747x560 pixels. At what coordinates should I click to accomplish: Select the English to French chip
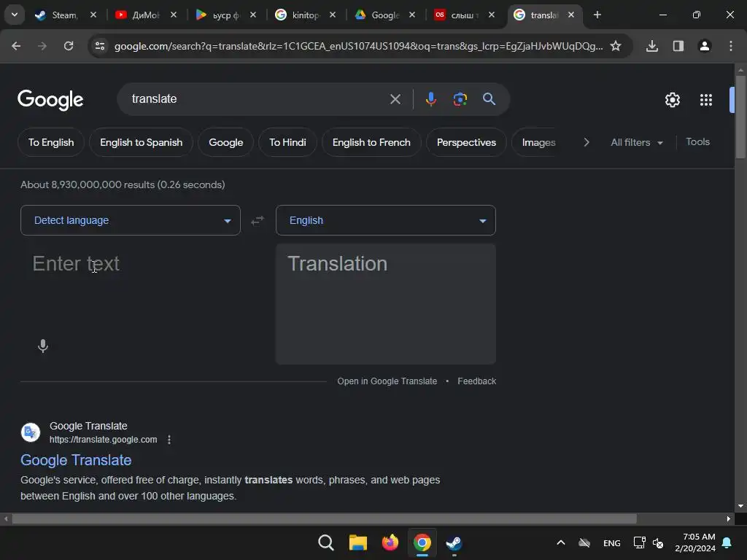(371, 142)
